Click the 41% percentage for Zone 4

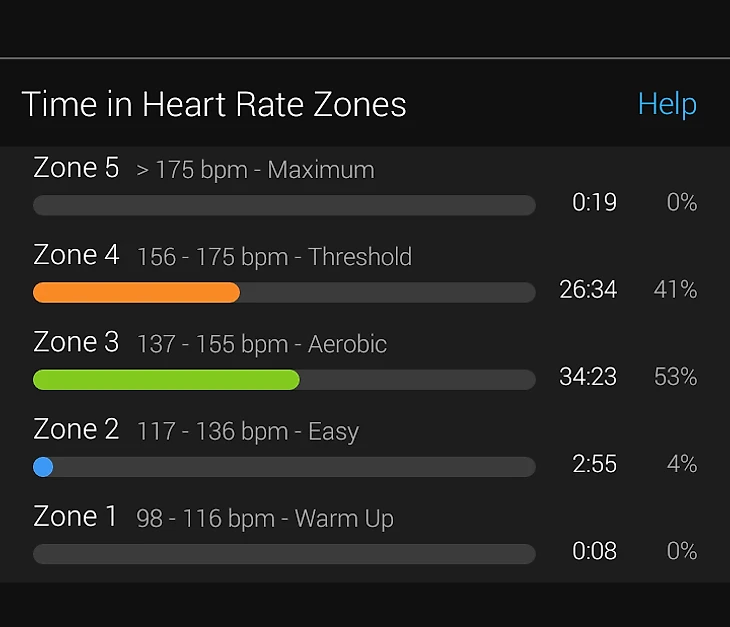pyautogui.click(x=675, y=290)
